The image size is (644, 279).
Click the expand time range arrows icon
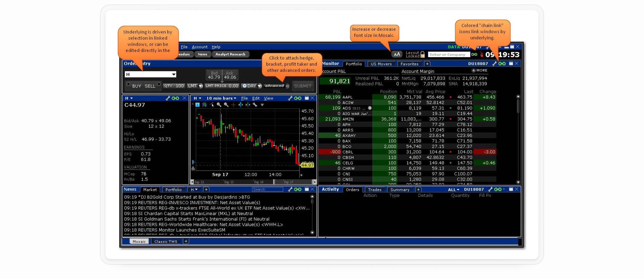241,105
